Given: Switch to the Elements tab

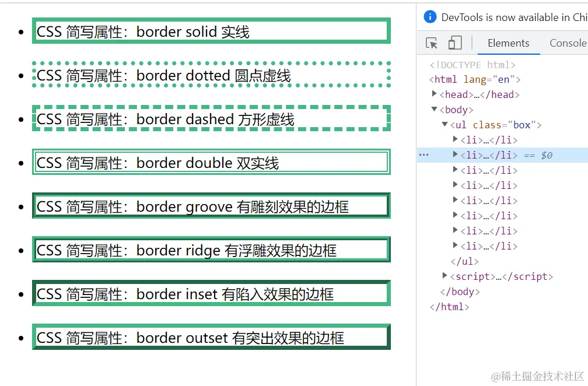Looking at the screenshot, I should coord(508,43).
